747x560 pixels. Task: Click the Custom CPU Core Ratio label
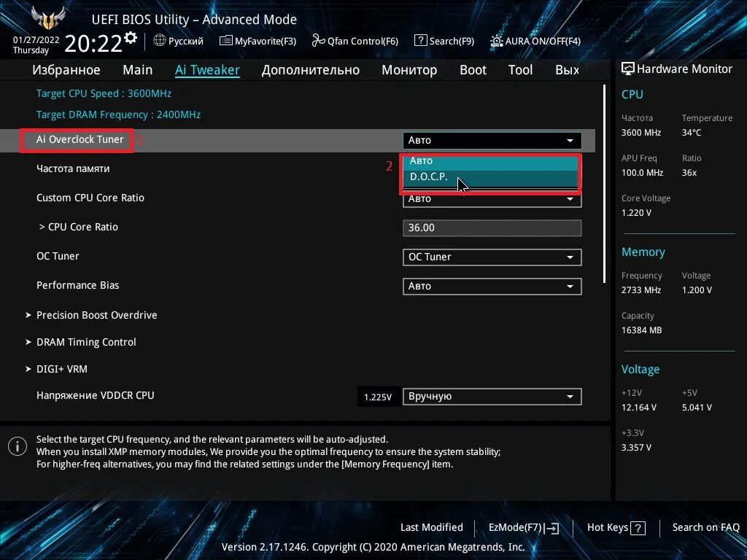pyautogui.click(x=90, y=198)
